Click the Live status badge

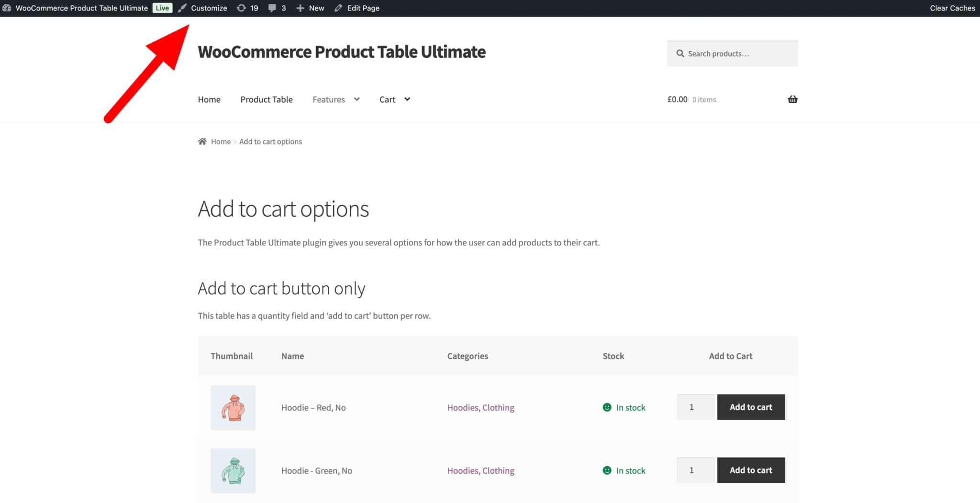[162, 8]
